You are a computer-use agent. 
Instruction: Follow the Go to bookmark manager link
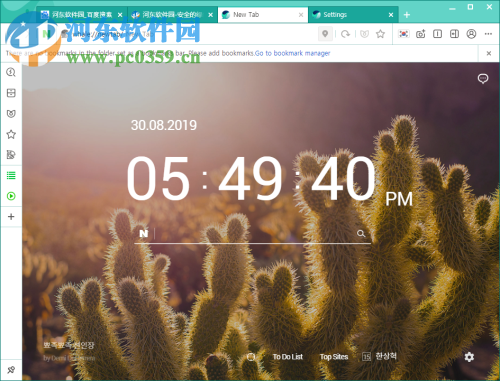292,53
